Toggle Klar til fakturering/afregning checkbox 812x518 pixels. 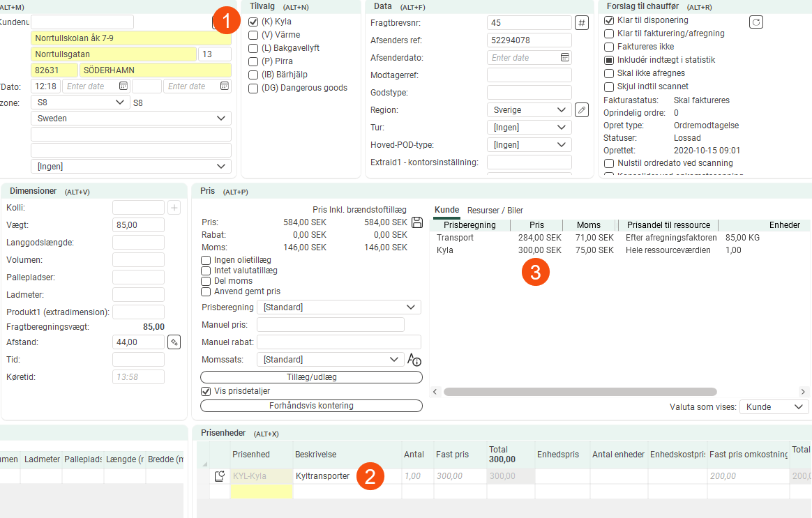tap(609, 33)
